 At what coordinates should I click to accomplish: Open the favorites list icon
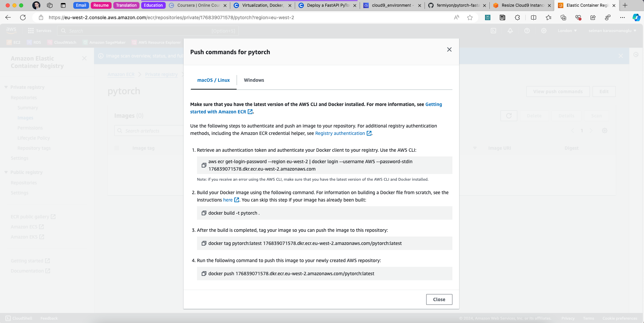tap(549, 17)
